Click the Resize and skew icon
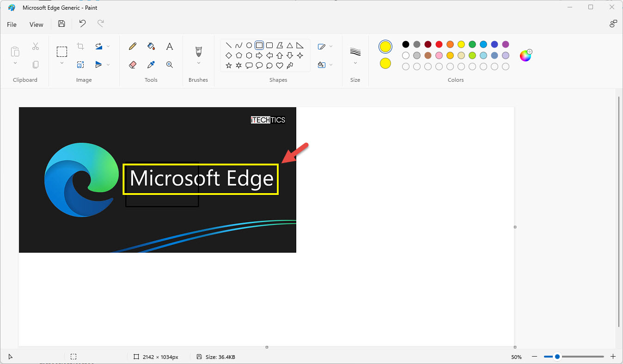 coord(80,65)
